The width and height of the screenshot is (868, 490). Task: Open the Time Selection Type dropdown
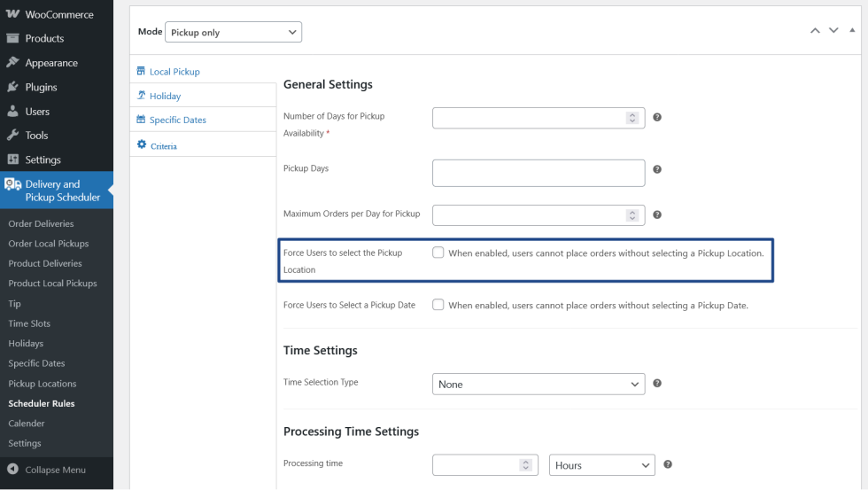[x=539, y=385]
